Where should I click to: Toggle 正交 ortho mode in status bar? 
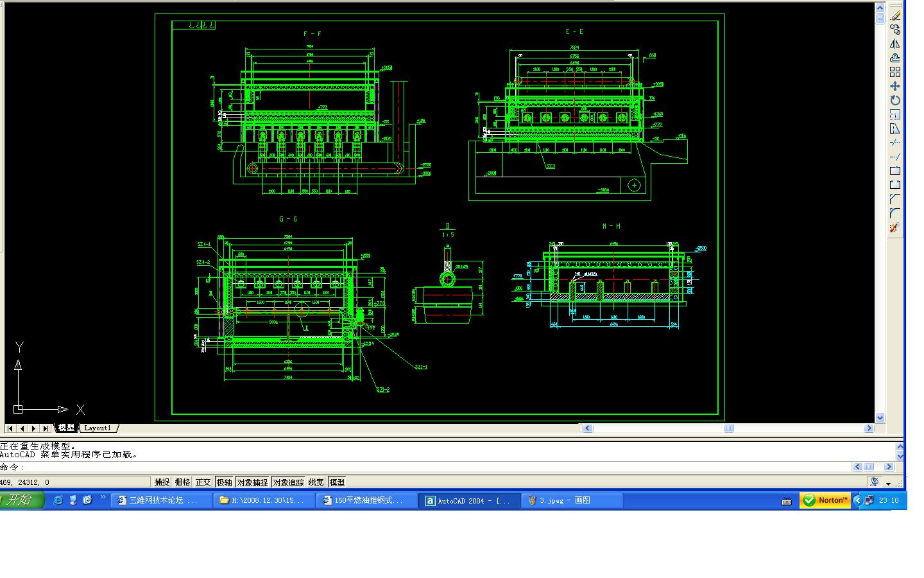pos(203,482)
